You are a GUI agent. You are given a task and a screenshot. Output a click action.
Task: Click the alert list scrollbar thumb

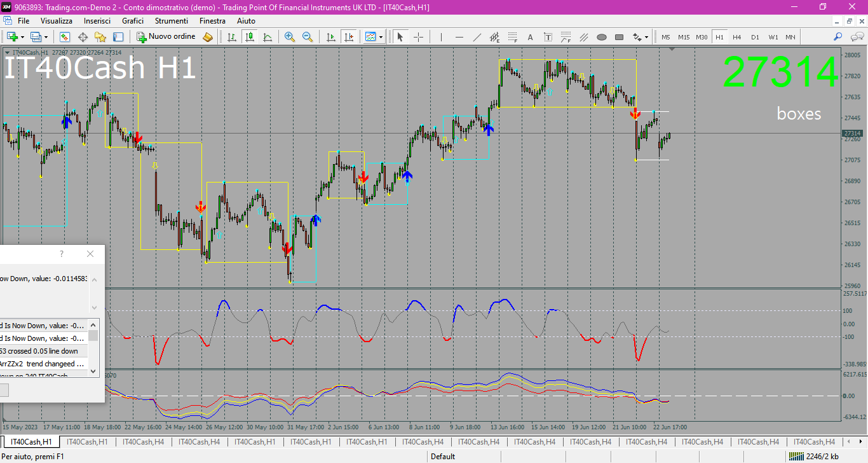93,336
